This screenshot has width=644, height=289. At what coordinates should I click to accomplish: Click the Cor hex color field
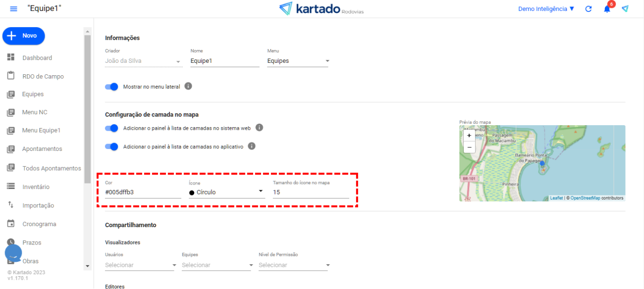143,192
